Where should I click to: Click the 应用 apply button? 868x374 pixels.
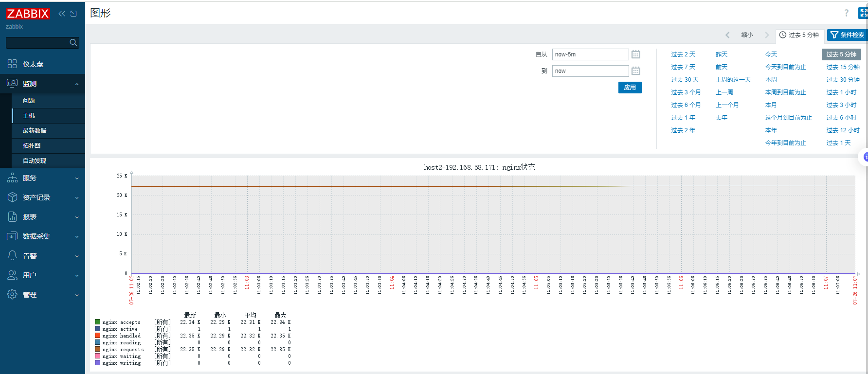coord(630,88)
